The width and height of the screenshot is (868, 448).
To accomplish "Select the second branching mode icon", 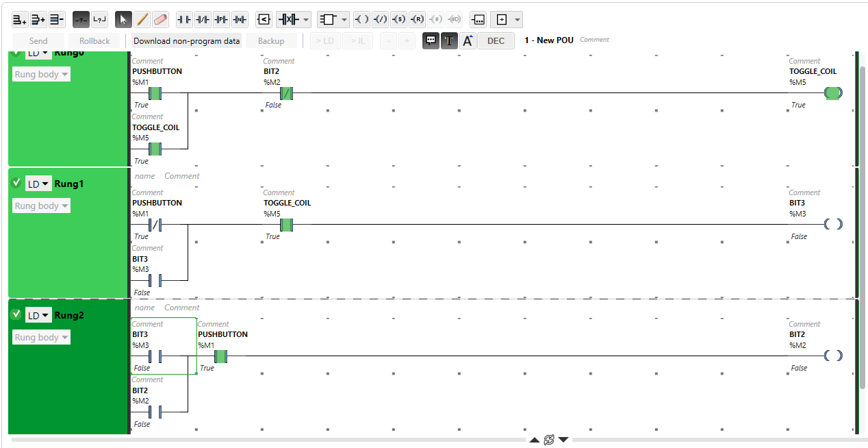I will click(100, 20).
